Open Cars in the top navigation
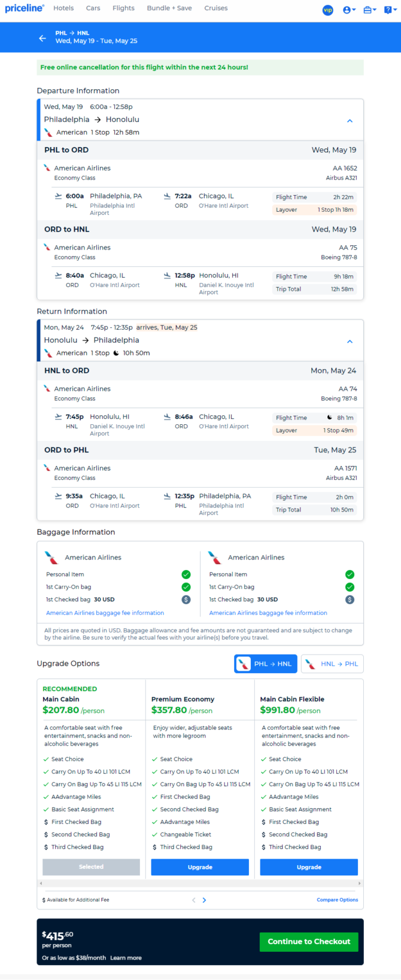Viewport: 401px width, 980px height. click(93, 8)
